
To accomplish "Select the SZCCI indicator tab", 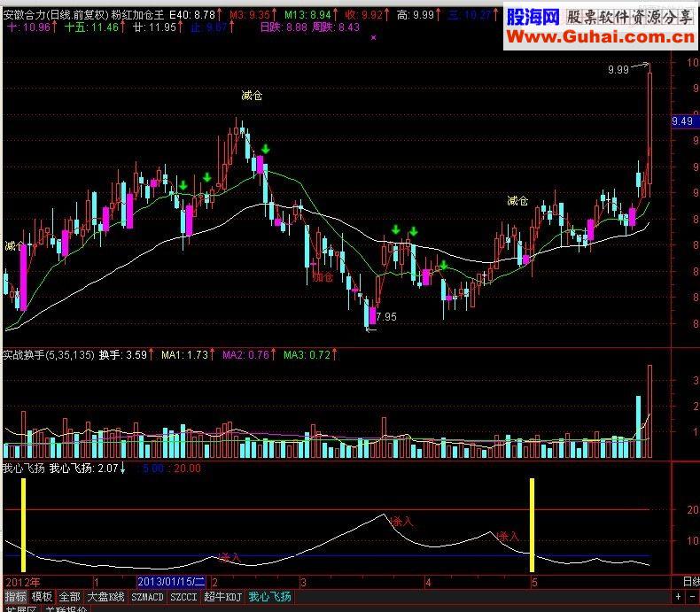I will pyautogui.click(x=183, y=597).
